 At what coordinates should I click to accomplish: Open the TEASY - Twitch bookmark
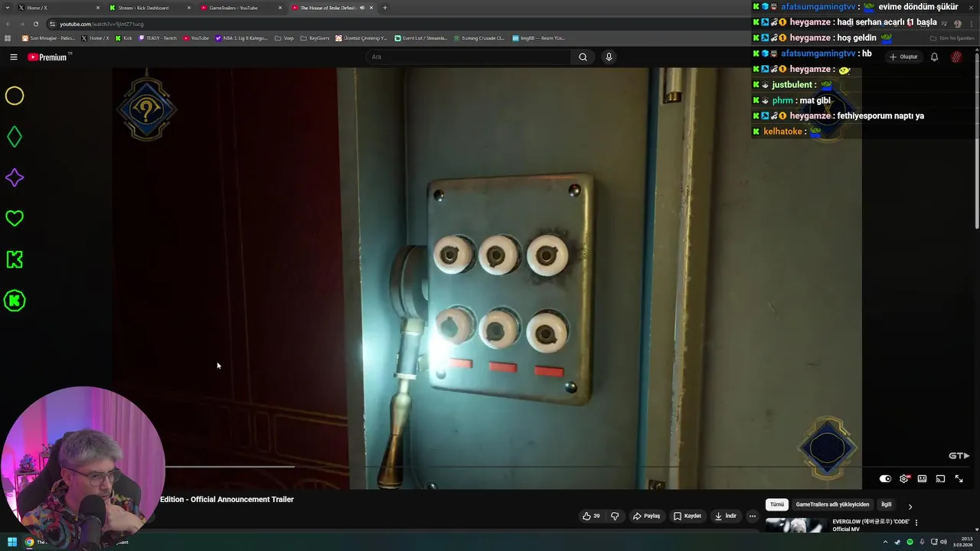158,38
